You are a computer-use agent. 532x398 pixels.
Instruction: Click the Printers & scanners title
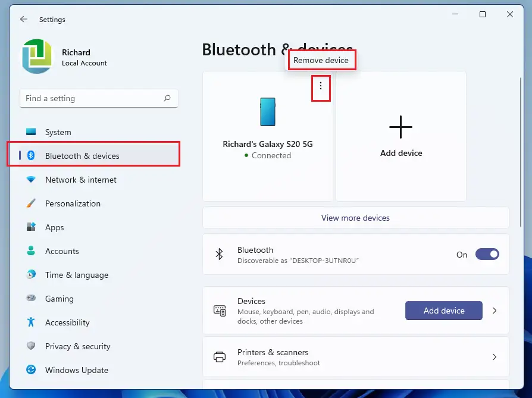coord(273,352)
